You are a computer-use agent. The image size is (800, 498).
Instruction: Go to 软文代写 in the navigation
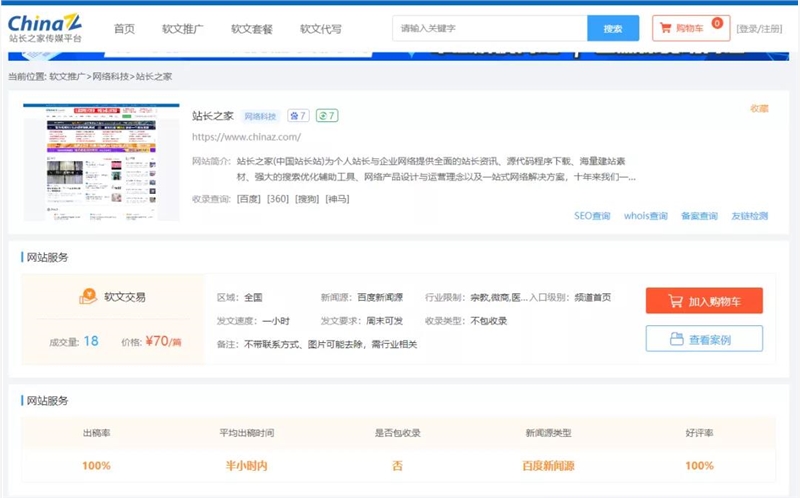pyautogui.click(x=320, y=29)
